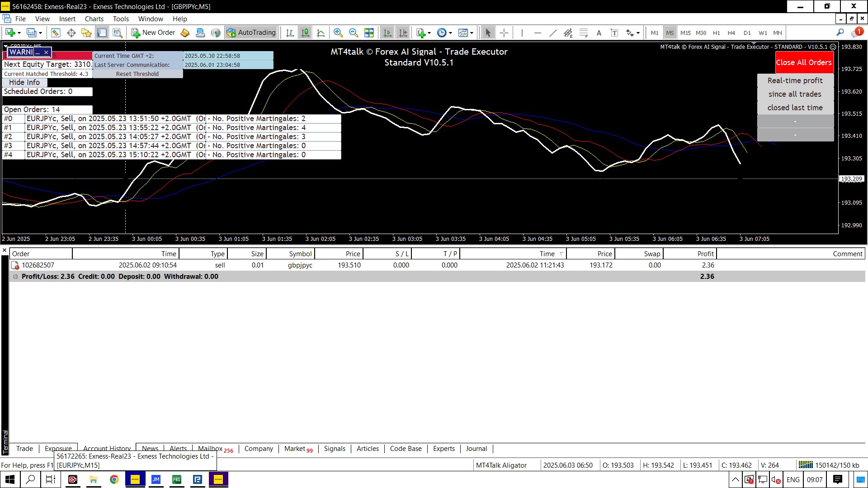
Task: Toggle the AutoTrading button
Action: pos(251,33)
